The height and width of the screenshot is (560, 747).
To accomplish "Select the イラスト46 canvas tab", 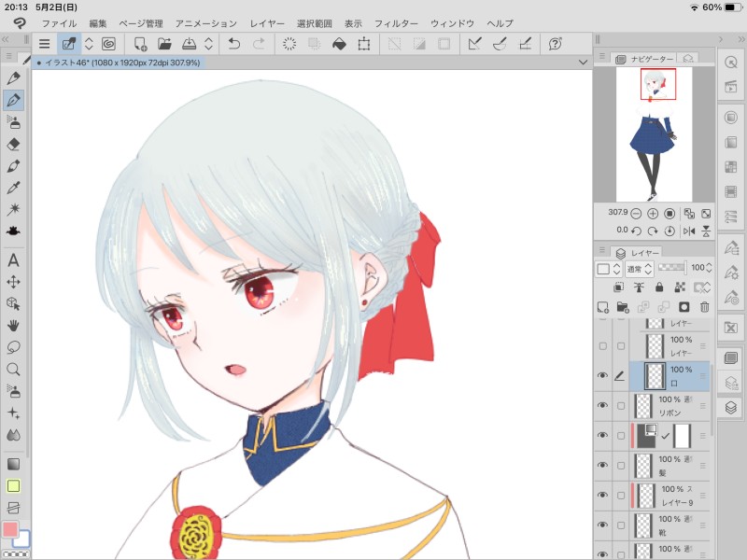I will pos(120,63).
